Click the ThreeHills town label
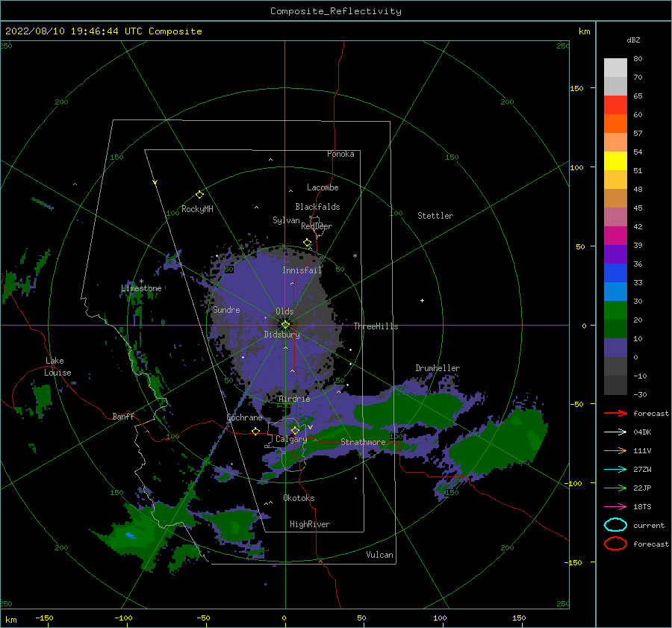Image resolution: width=672 pixels, height=628 pixels. [376, 326]
